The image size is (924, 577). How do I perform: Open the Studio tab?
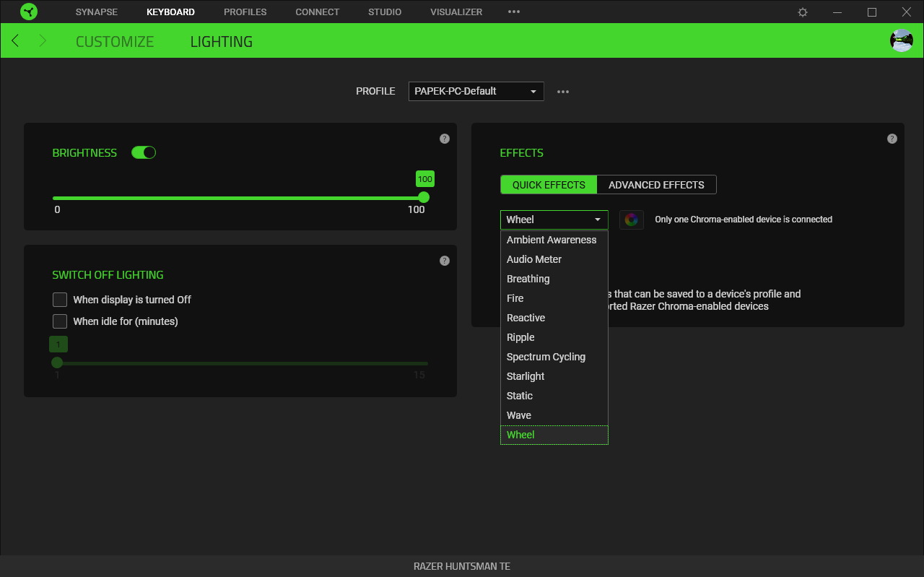(x=385, y=12)
